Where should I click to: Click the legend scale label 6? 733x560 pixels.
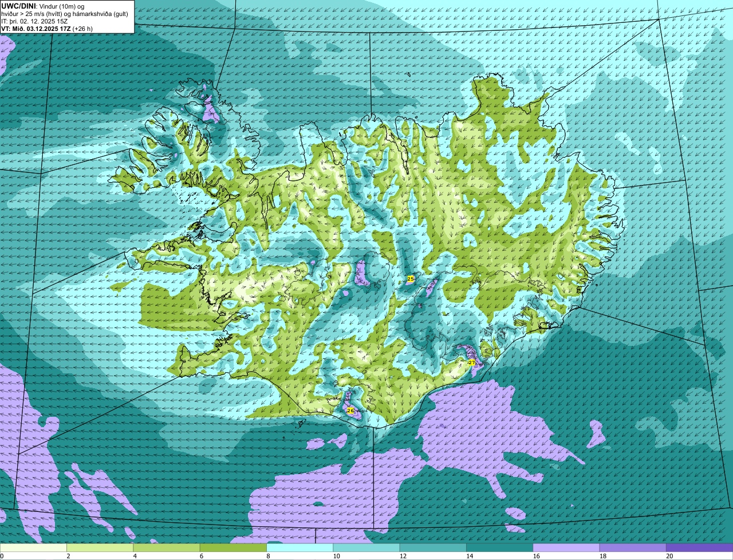pos(202,556)
